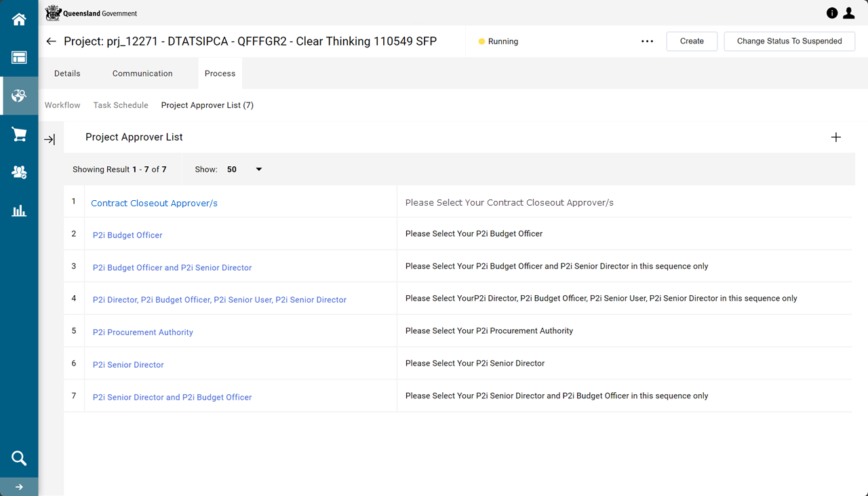Open the Workflow sub-tab
The image size is (868, 496).
pos(62,105)
